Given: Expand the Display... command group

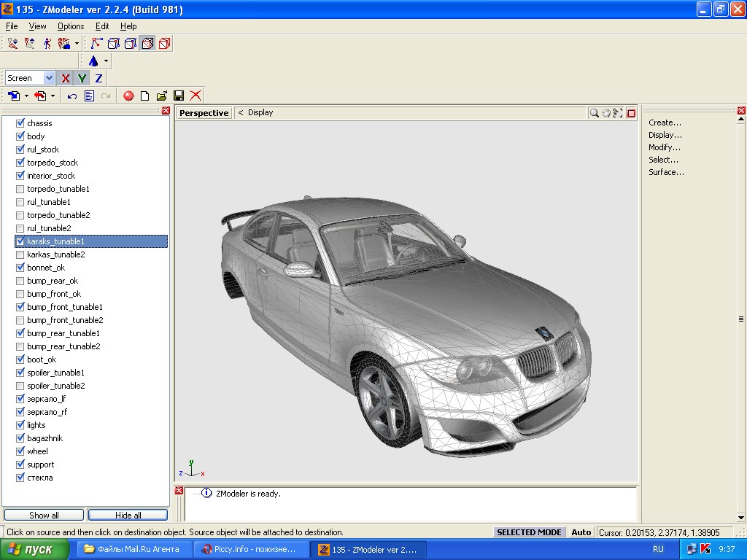Looking at the screenshot, I should [x=665, y=135].
